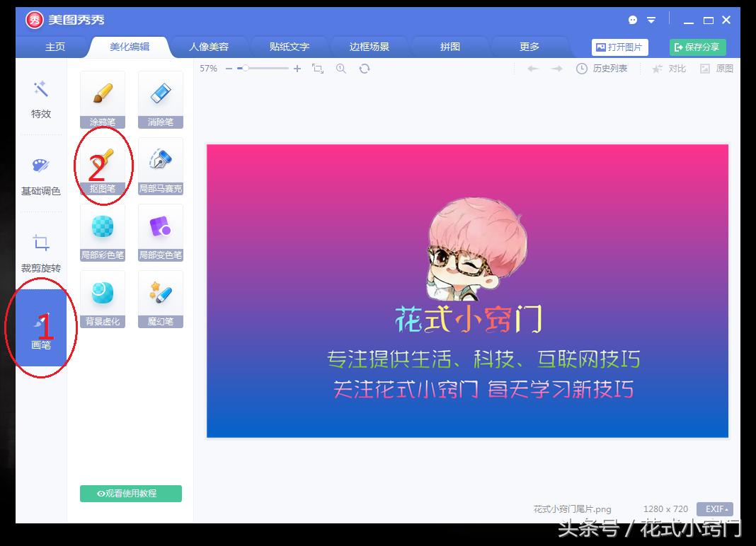756x546 pixels.
Task: Expand the EXIF info panel
Action: pos(714,509)
